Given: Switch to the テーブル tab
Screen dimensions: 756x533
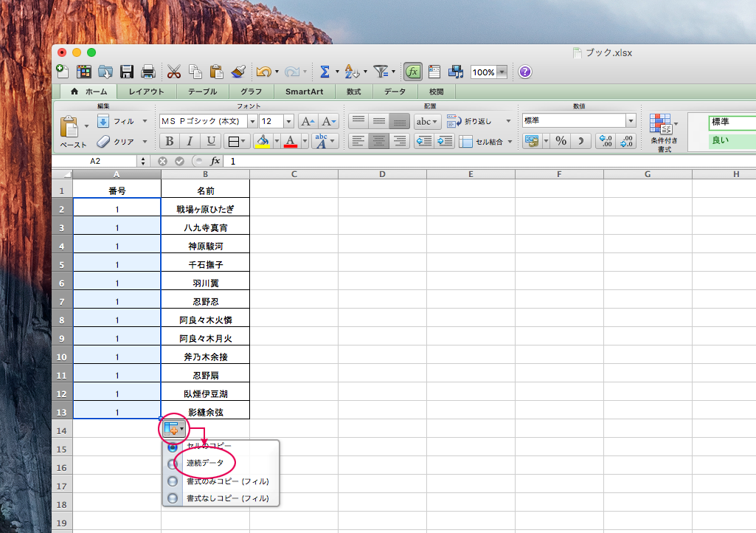Looking at the screenshot, I should (x=203, y=92).
